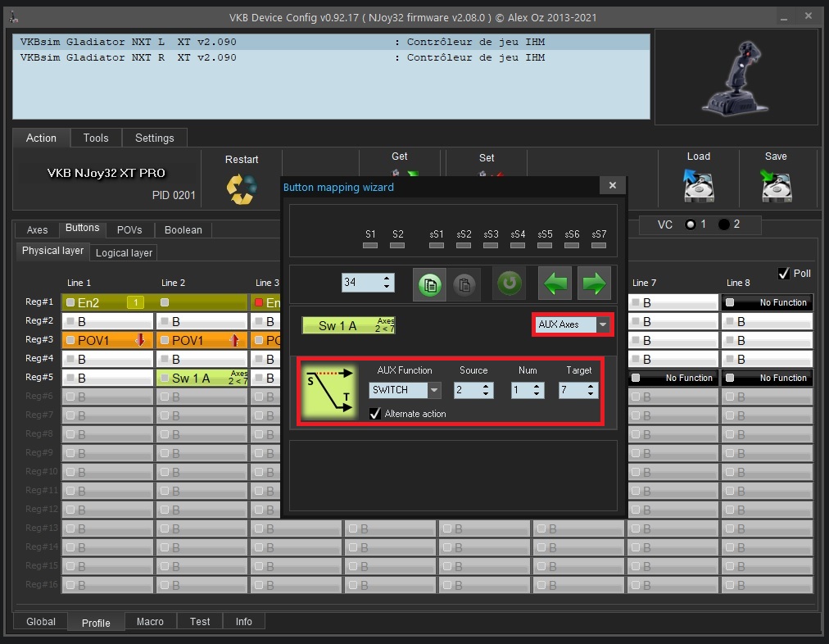Screen dimensions: 829x644
Task: Select POV1 down cell in Reg#3 Line 1
Action: click(108, 340)
